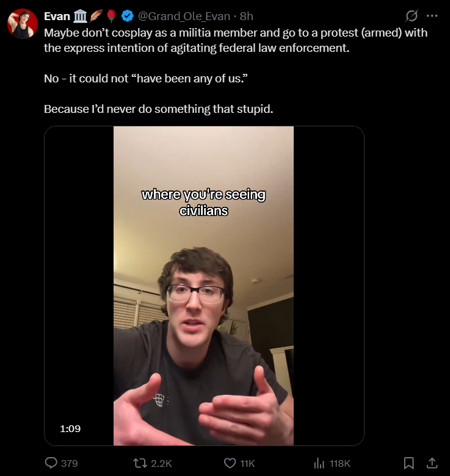Click the 118K views count
The width and height of the screenshot is (450, 476).
click(x=340, y=463)
